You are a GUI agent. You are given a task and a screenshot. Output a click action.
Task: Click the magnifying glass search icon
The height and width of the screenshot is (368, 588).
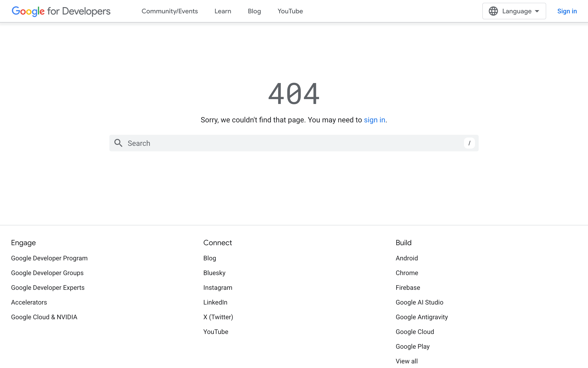(118, 143)
